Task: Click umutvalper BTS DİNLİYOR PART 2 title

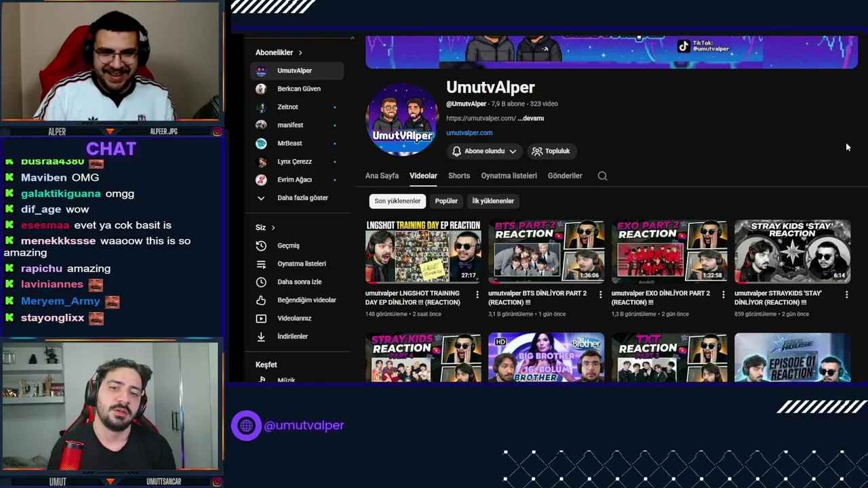Action: click(538, 298)
